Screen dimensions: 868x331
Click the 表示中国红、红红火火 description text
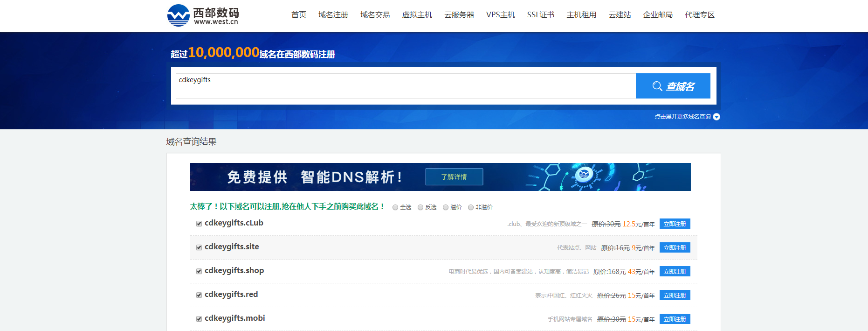(564, 296)
